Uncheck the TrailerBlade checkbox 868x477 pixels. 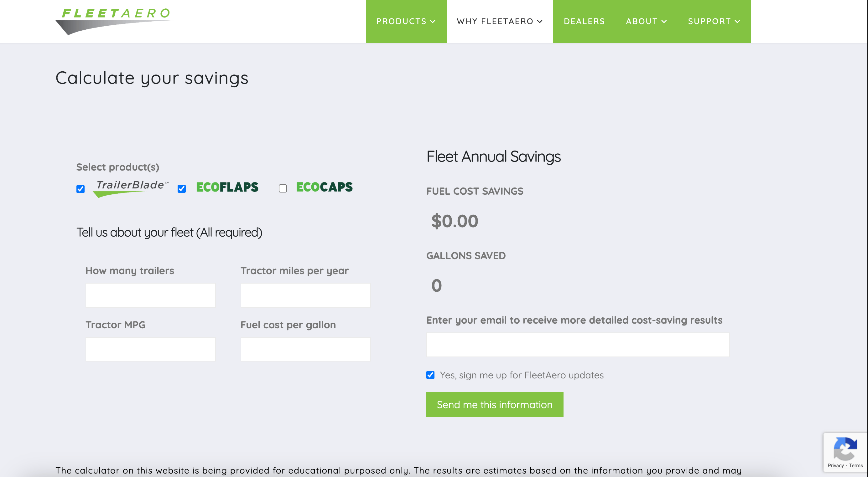tap(81, 189)
